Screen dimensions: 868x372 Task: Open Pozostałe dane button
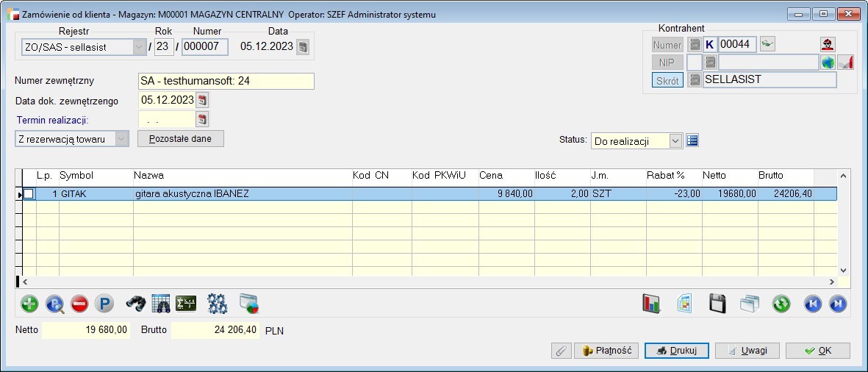(x=181, y=139)
